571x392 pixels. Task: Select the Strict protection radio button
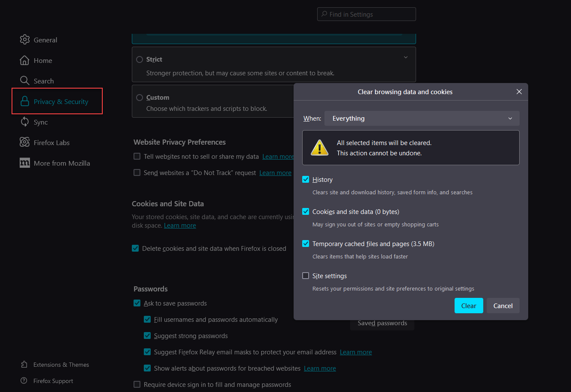pos(140,59)
